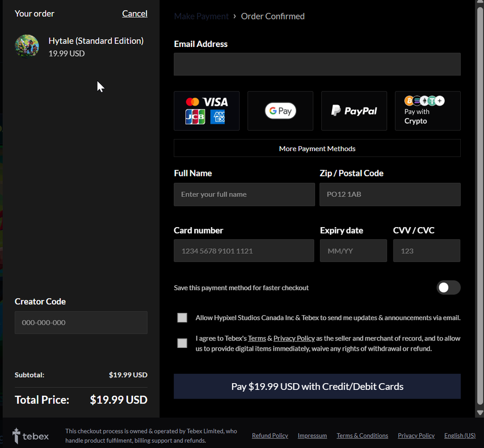Click the Tebex logo in the footer
Screen dimensions: 484x448
(x=30, y=435)
